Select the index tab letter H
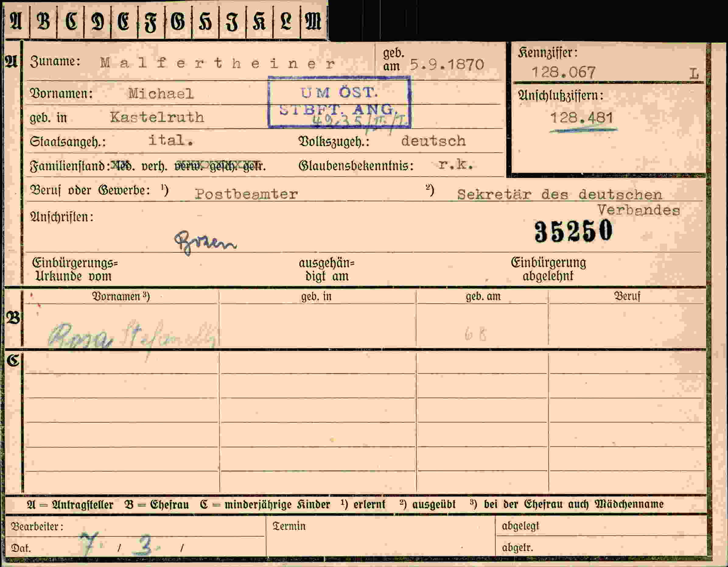This screenshot has height=567, width=728. coord(205,22)
